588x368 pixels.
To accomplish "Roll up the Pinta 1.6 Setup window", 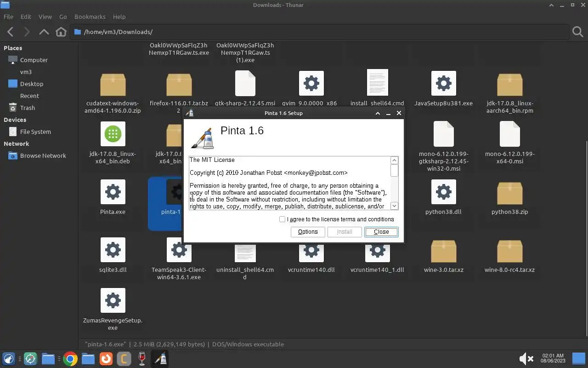I will point(378,113).
